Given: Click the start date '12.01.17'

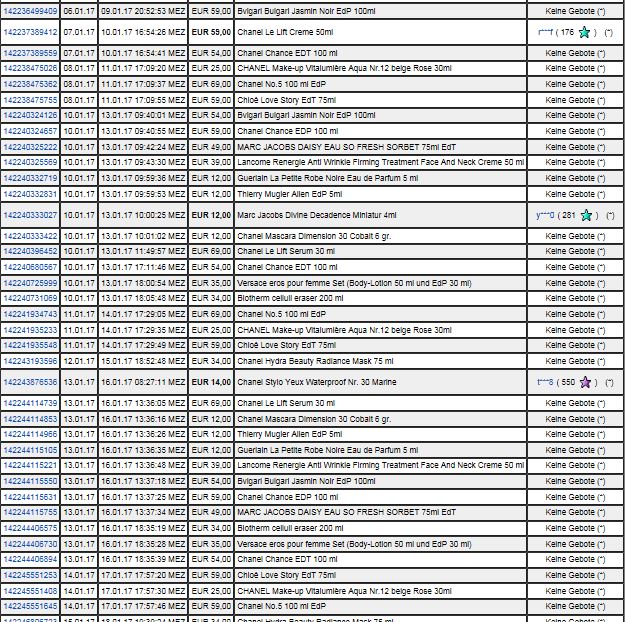Looking at the screenshot, I should tap(79, 361).
